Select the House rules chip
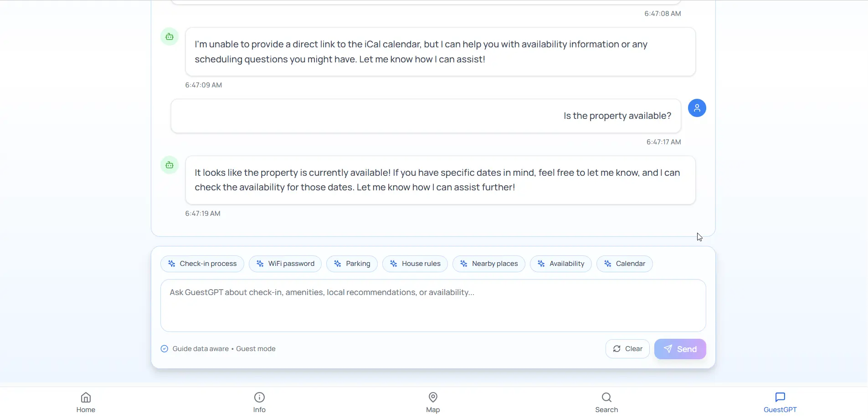 (415, 264)
